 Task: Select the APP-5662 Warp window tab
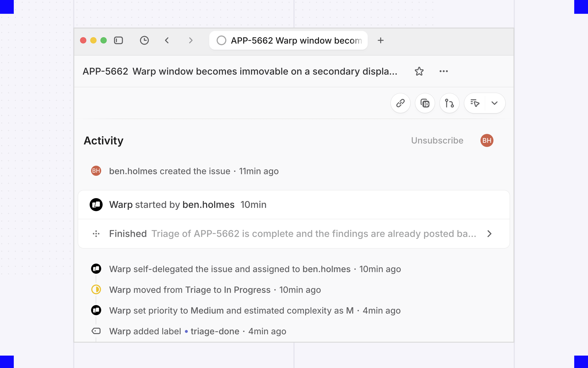click(288, 40)
